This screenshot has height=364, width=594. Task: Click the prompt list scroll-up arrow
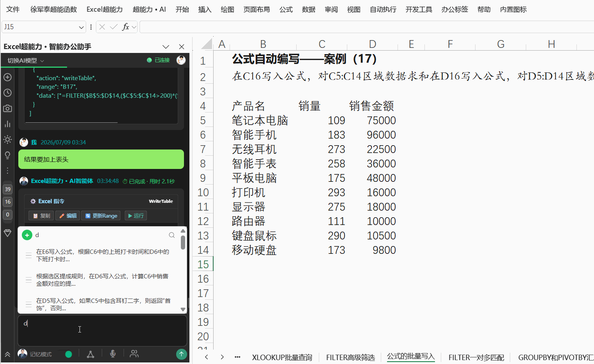[183, 231]
